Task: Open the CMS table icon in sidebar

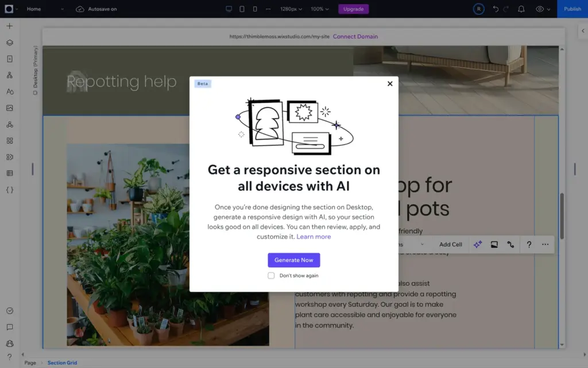Action: (10, 173)
